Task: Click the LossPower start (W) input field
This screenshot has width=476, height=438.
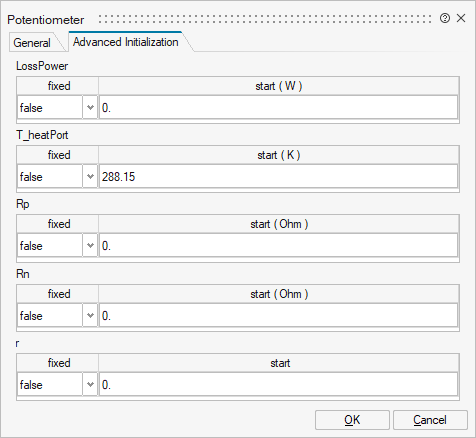Action: click(x=278, y=107)
